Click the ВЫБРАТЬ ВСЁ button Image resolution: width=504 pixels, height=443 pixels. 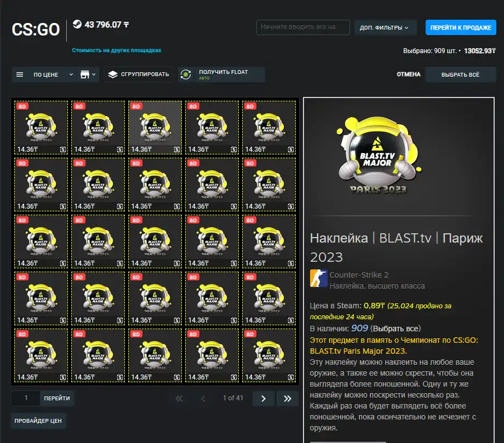tap(460, 74)
